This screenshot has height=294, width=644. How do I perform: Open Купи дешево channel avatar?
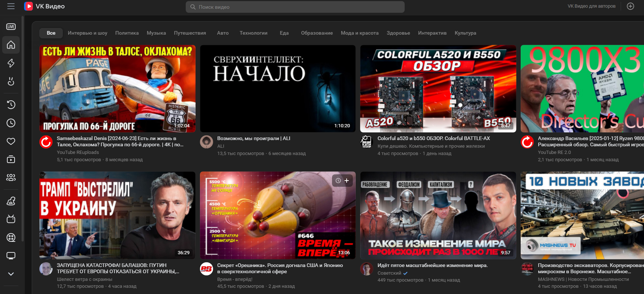pos(367,142)
